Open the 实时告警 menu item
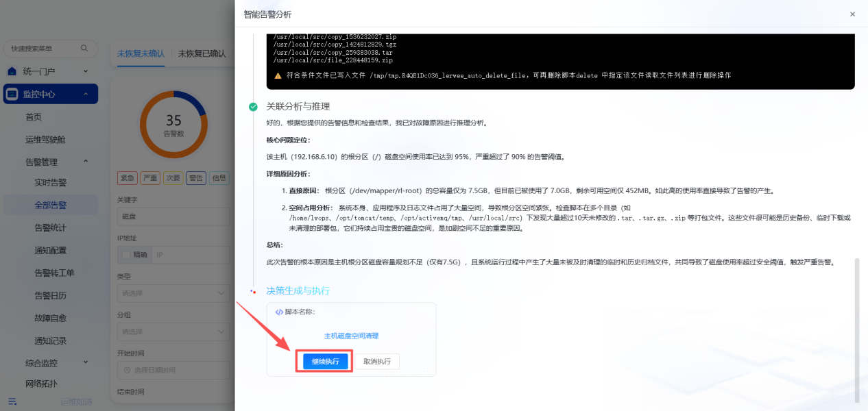 coord(51,183)
